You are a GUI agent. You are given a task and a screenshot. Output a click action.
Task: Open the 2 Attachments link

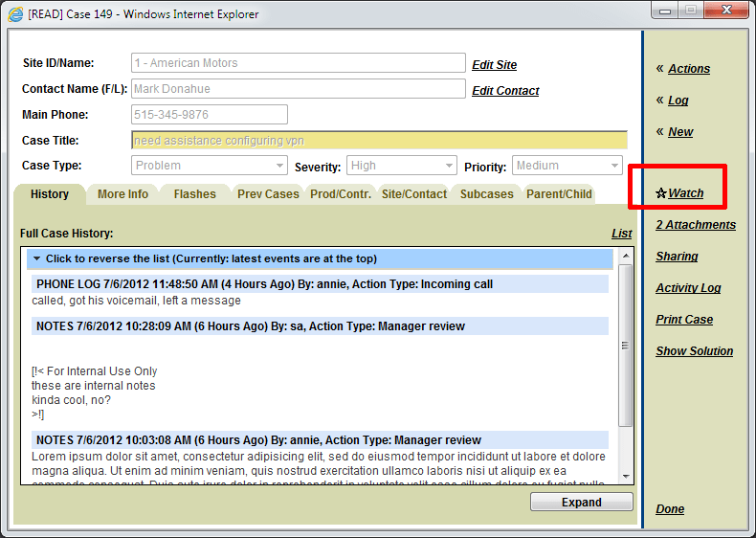[696, 225]
